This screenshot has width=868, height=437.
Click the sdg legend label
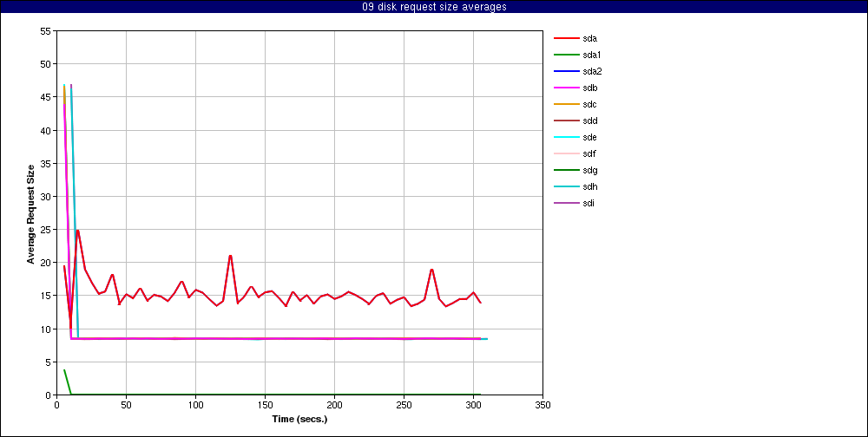click(x=590, y=170)
